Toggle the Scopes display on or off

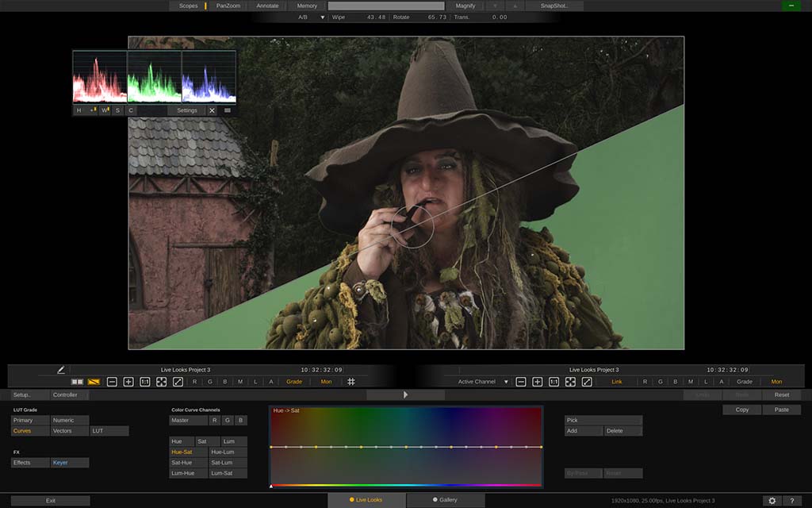click(189, 6)
